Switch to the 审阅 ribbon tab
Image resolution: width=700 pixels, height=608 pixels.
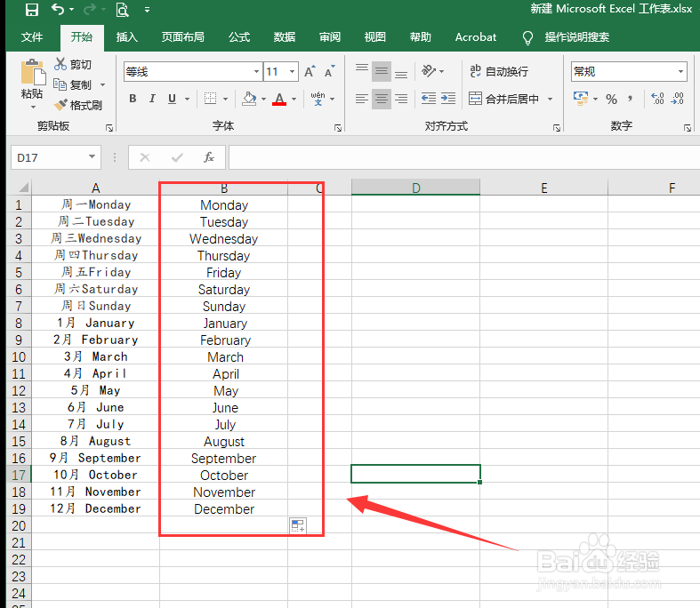coord(330,37)
